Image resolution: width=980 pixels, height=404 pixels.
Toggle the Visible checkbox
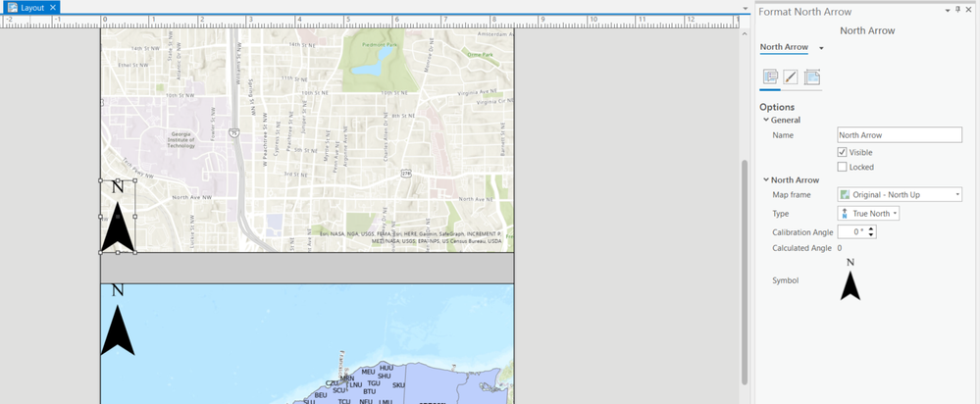tap(842, 152)
